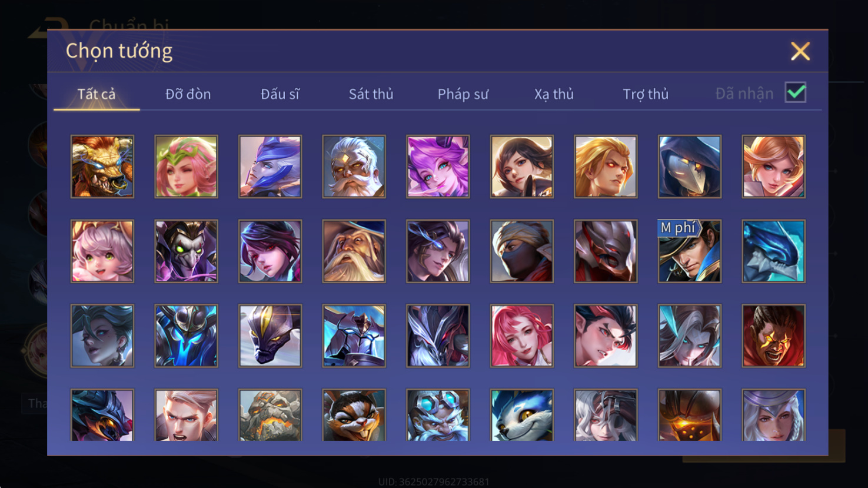Image resolution: width=868 pixels, height=488 pixels.
Task: Toggle the Đã nhận checkbox
Action: (x=796, y=92)
